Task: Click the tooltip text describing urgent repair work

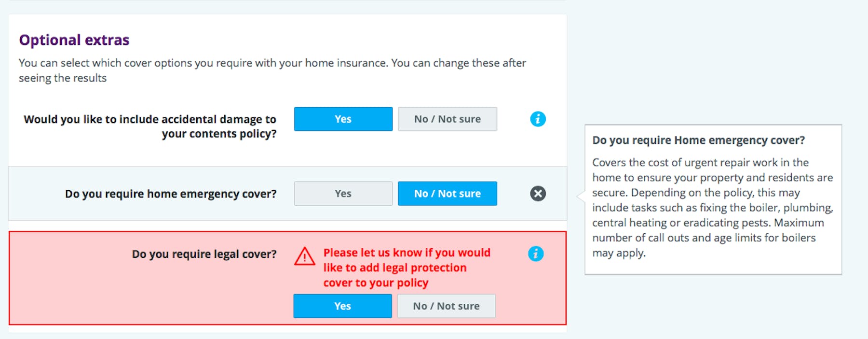Action: click(x=713, y=208)
